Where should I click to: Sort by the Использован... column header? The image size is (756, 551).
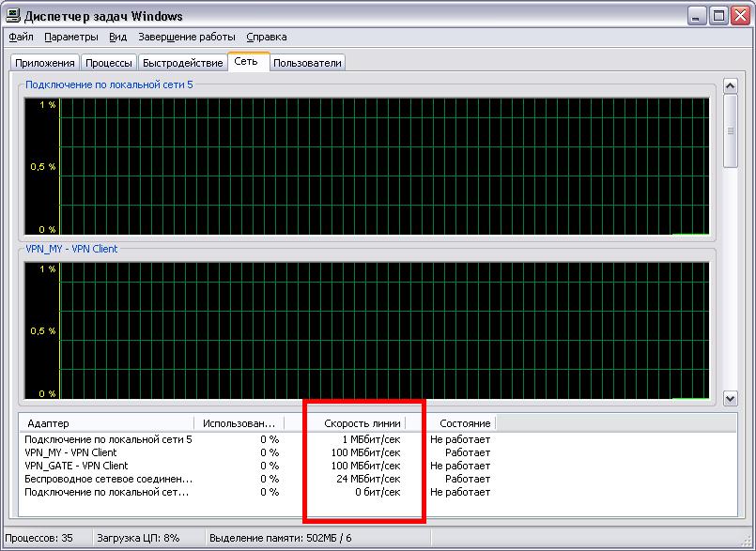pos(239,423)
